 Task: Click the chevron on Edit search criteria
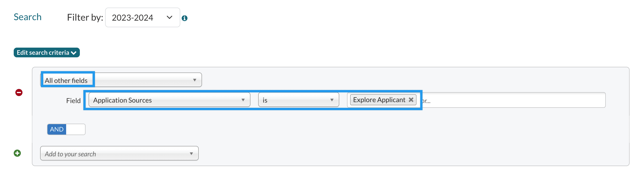(x=74, y=53)
